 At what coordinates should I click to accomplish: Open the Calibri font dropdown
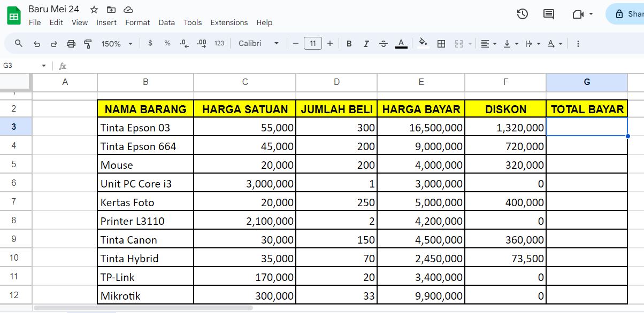click(259, 43)
